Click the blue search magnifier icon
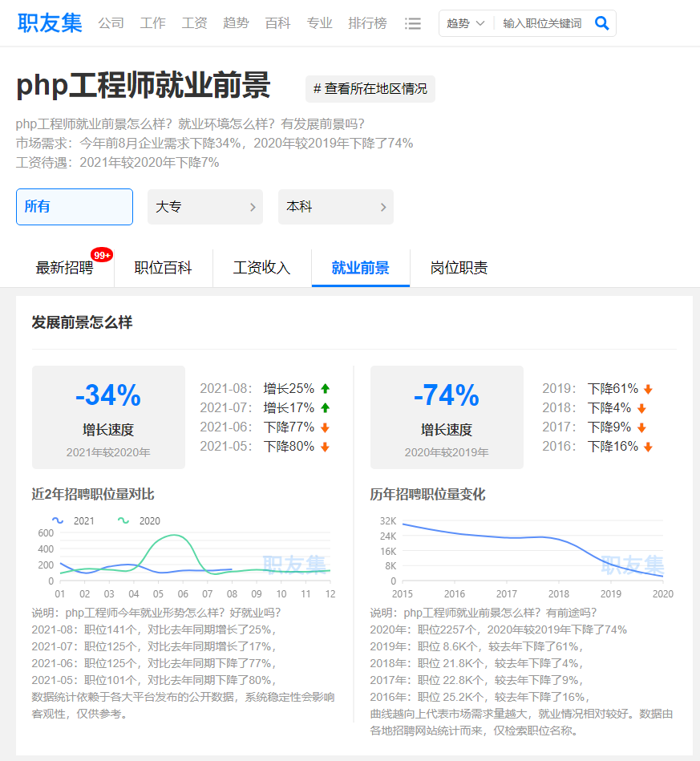 (x=602, y=22)
